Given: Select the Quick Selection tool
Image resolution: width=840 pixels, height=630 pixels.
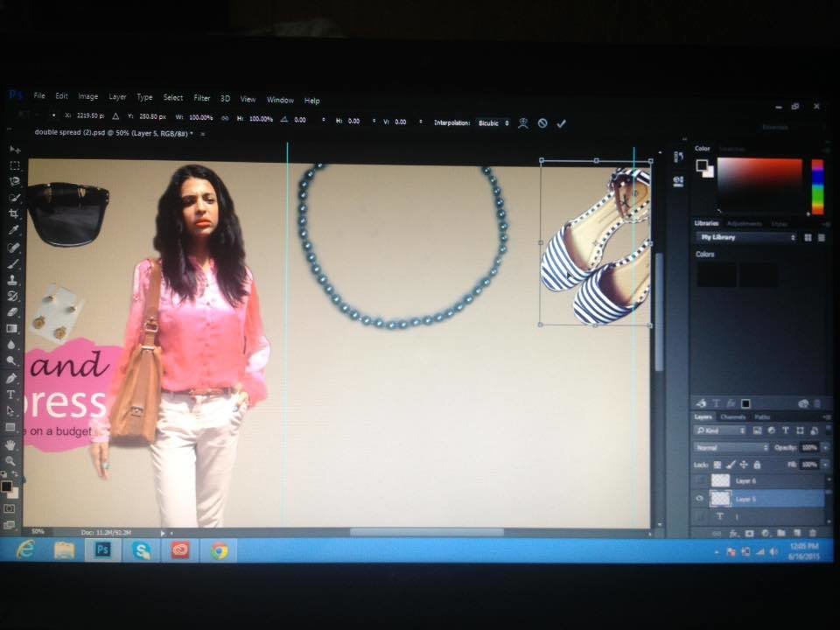Looking at the screenshot, I should [15, 198].
